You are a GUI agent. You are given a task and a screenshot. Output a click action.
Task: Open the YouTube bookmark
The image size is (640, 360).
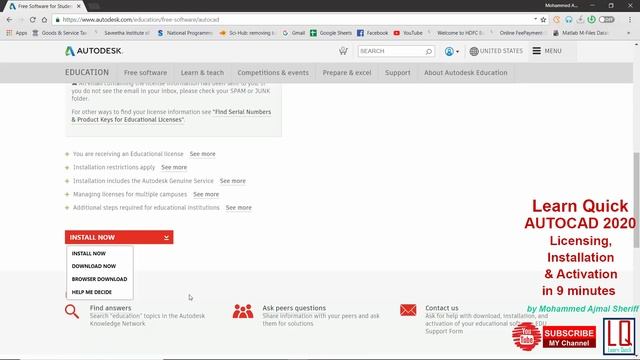point(408,33)
